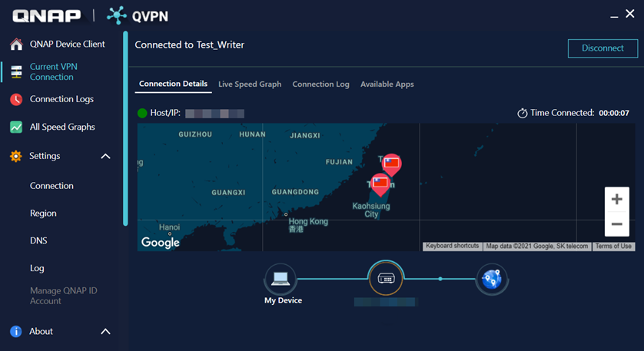Collapse the Settings section chevron
This screenshot has height=351, width=644.
point(105,156)
